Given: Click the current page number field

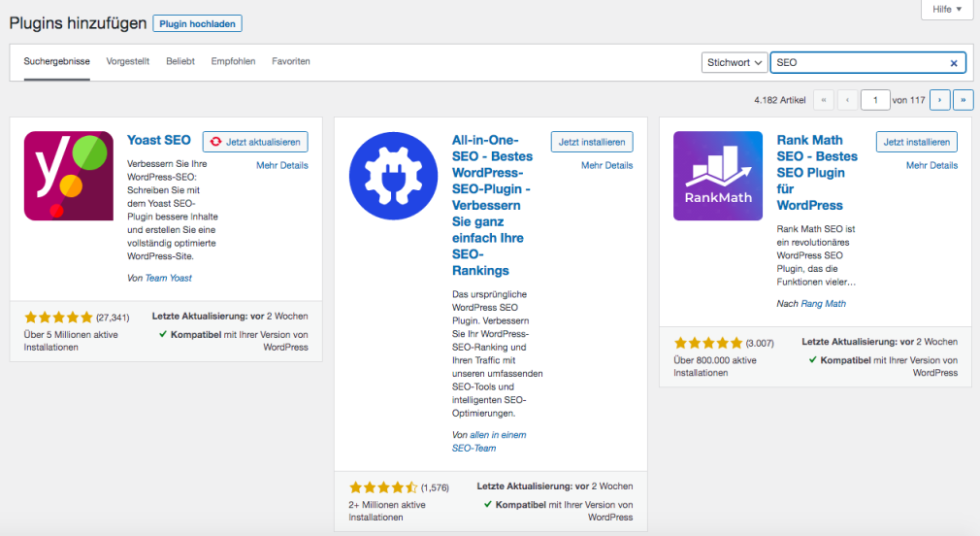Looking at the screenshot, I should (x=875, y=100).
